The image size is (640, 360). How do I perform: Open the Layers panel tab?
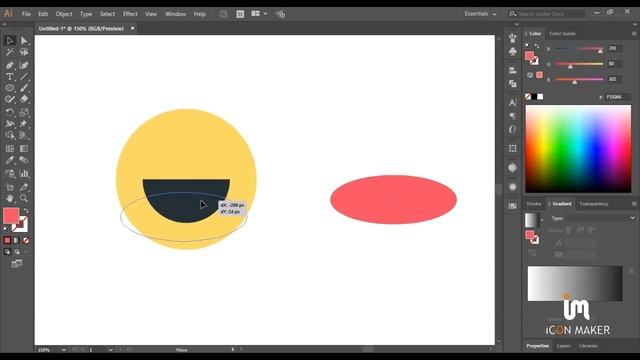(564, 346)
